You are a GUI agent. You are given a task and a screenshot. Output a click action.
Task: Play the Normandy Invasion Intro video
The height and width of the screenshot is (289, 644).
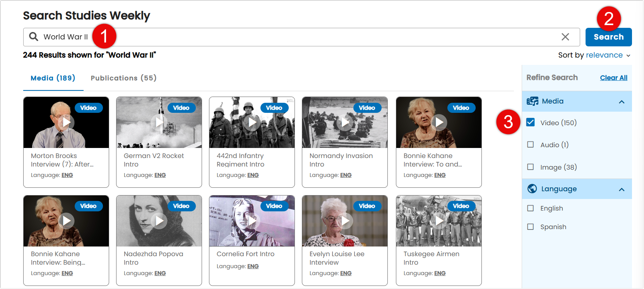click(345, 122)
